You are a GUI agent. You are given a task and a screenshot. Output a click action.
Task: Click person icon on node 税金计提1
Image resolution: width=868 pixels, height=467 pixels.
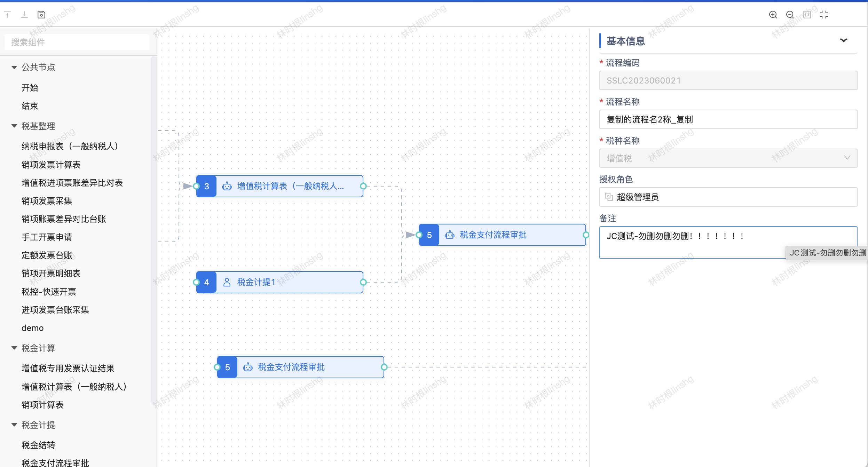(x=227, y=282)
